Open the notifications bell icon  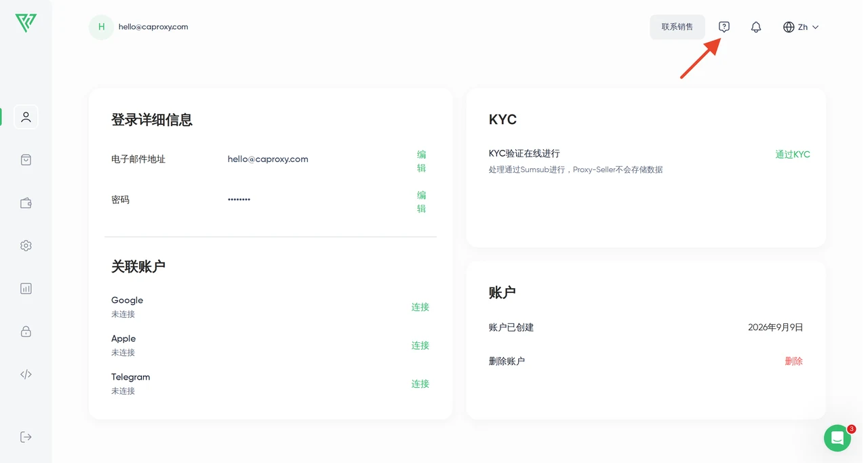756,27
